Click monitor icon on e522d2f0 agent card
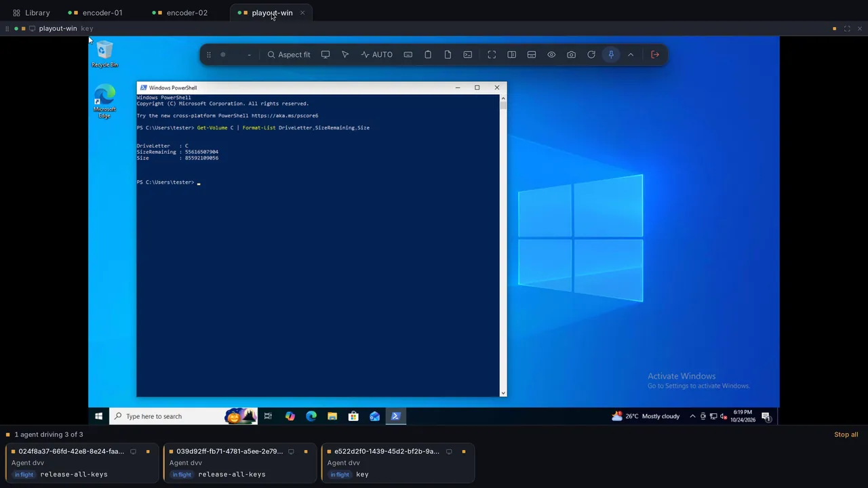This screenshot has height=488, width=868. [x=449, y=451]
